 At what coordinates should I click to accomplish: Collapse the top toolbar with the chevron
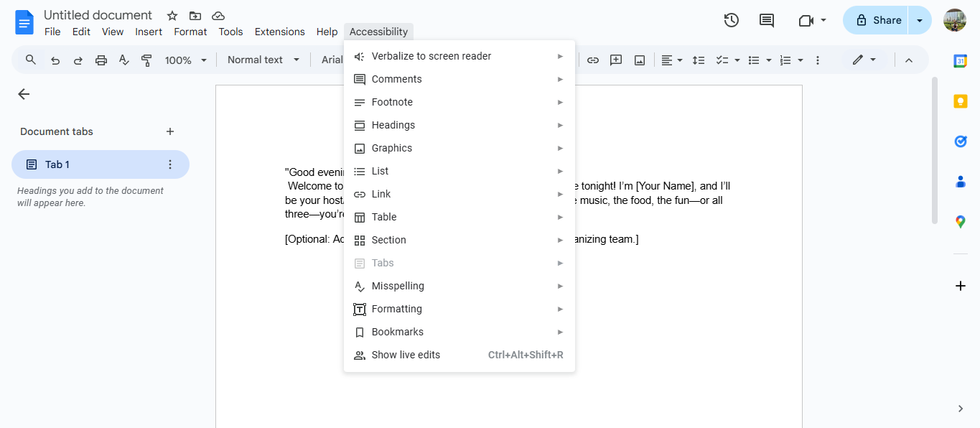(x=909, y=60)
